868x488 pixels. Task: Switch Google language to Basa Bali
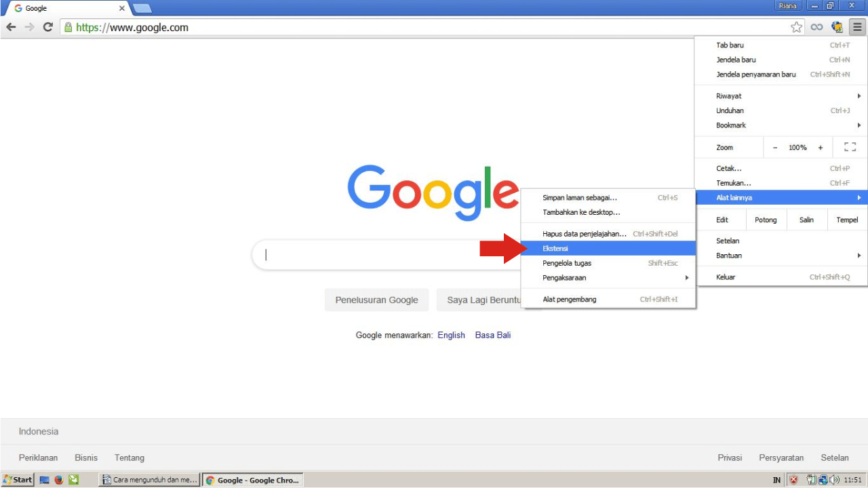point(493,335)
